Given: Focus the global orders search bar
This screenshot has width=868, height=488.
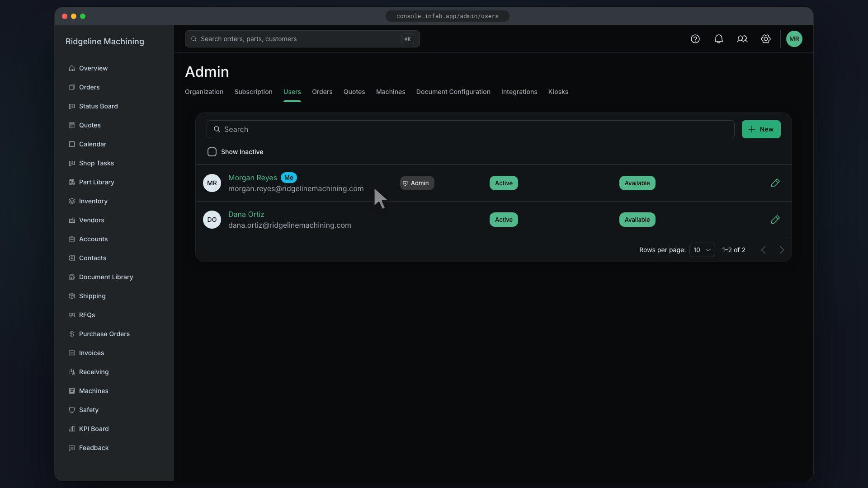Looking at the screenshot, I should [x=302, y=39].
